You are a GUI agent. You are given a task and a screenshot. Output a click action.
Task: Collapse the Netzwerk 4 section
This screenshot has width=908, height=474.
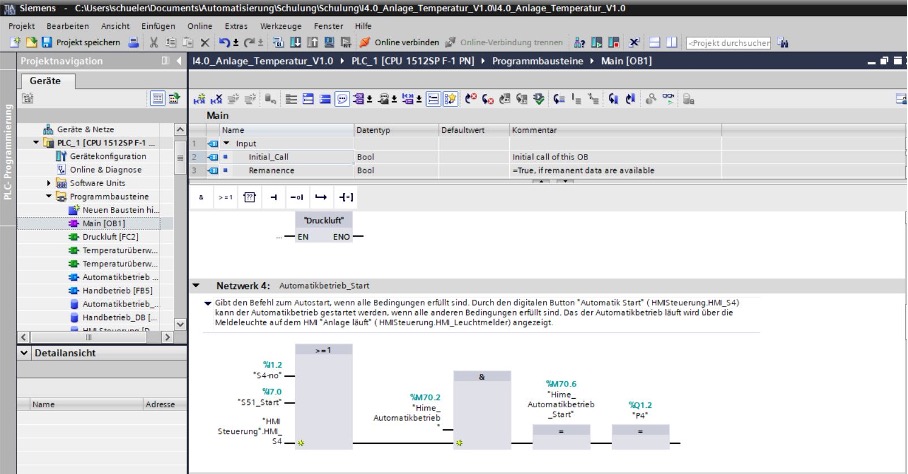[x=196, y=285]
